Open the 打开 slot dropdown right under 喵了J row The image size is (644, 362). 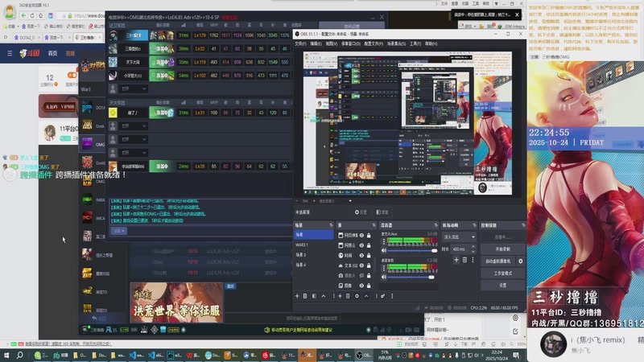[x=133, y=126]
